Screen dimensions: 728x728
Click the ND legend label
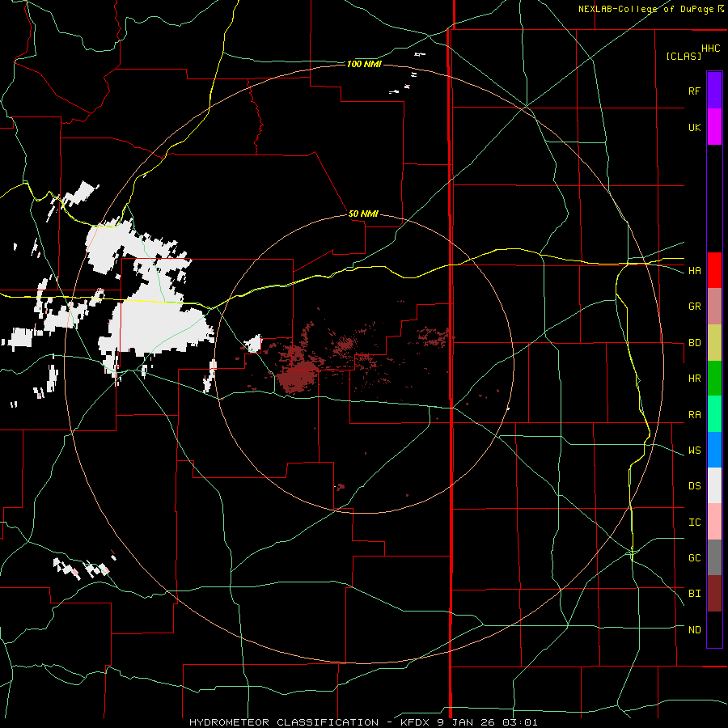694,630
